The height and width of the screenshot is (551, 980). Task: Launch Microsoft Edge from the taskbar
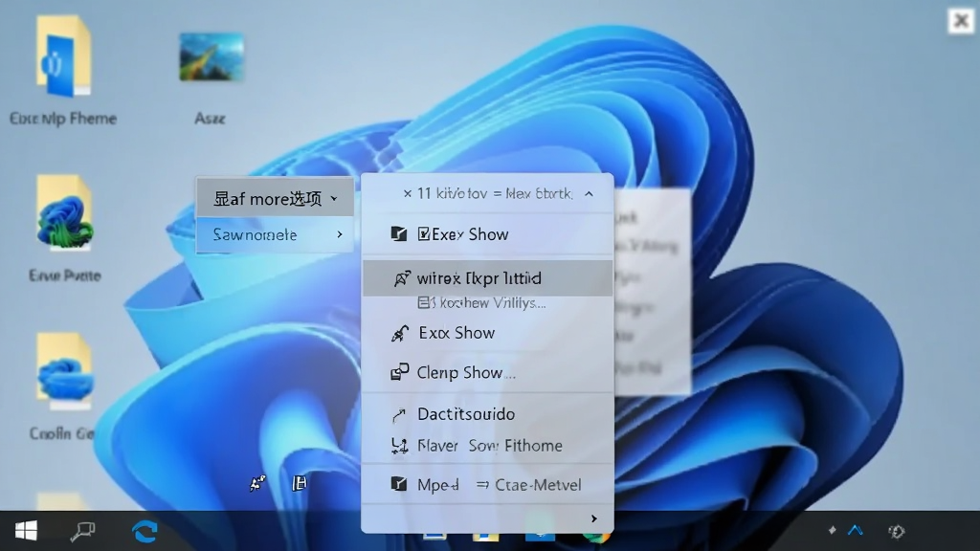(145, 532)
